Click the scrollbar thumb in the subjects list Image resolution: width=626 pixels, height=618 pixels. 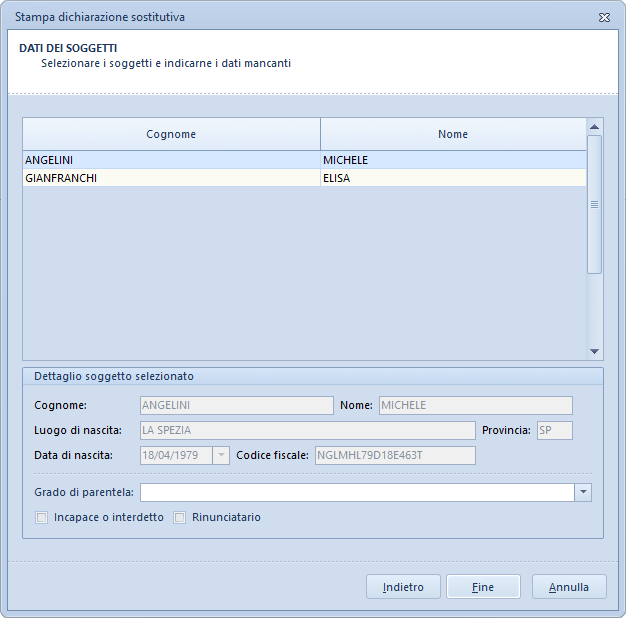(594, 204)
